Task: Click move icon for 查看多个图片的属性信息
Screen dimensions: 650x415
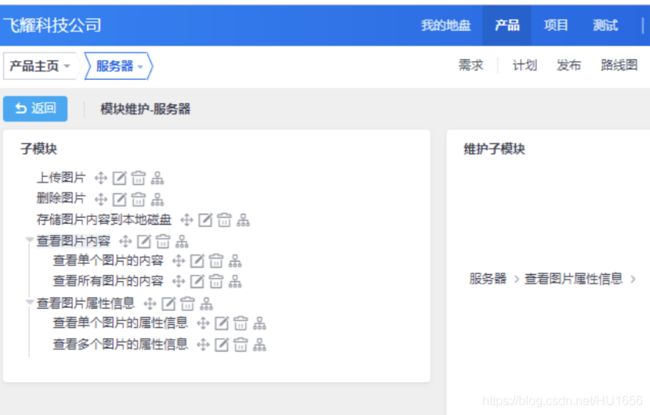Action: point(203,345)
